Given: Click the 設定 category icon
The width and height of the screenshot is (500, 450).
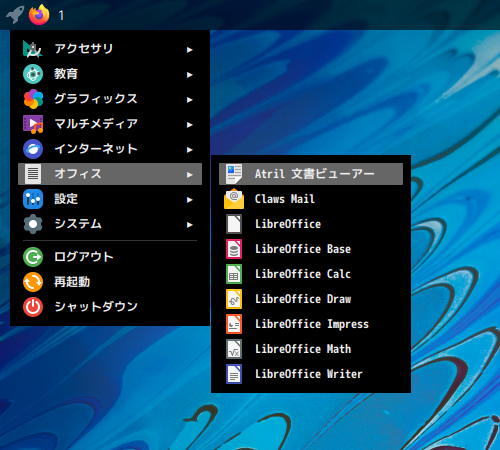Looking at the screenshot, I should point(33,199).
